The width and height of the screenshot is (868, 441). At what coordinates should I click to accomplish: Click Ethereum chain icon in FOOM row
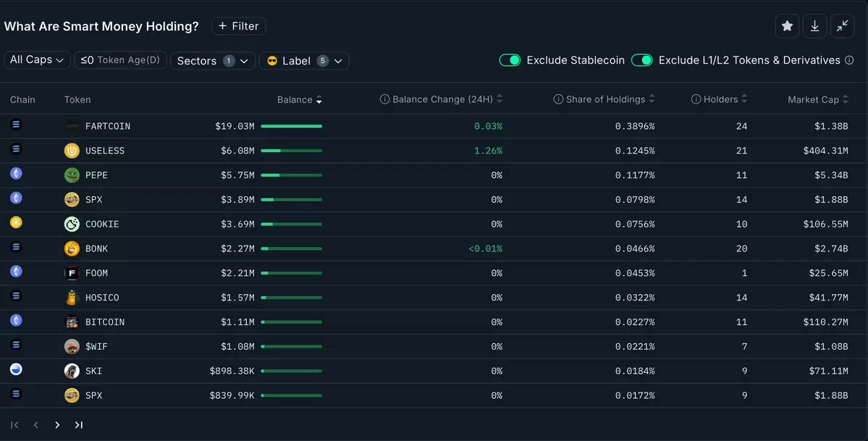pyautogui.click(x=16, y=271)
